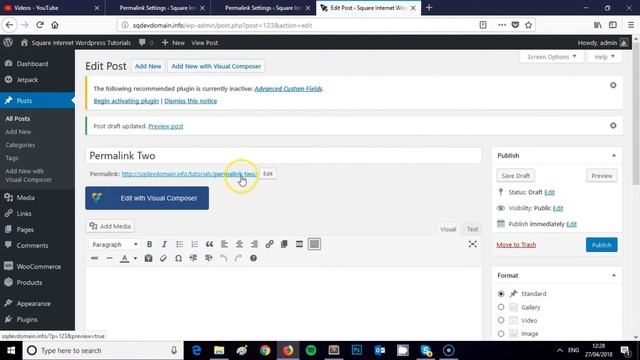Toggle the editor toolbar kitchen sink
Viewport: 640px width, 360px height.
pyautogui.click(x=314, y=244)
